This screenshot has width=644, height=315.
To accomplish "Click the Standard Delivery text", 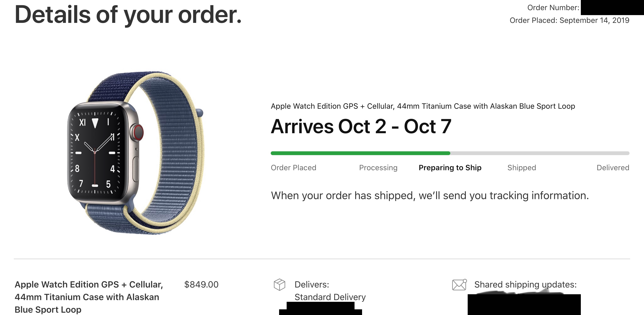I will tap(330, 297).
